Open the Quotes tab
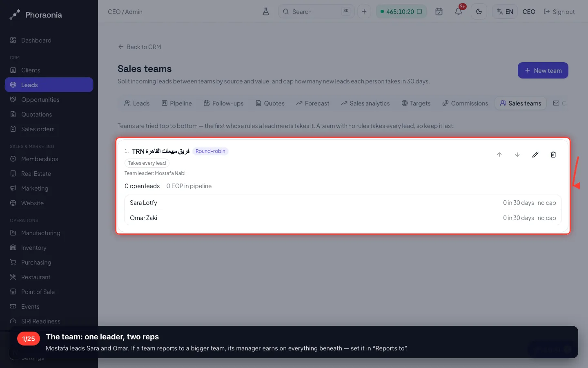Viewport: 588px width, 368px height. (x=270, y=103)
